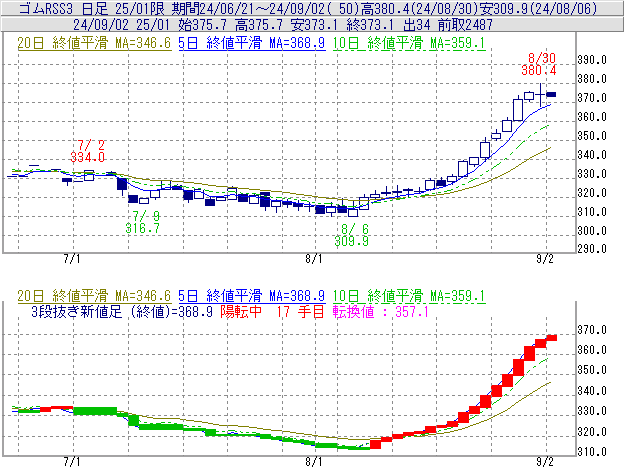Viewport: 624px width, 475px height.
Task: Click the 340.0 price axis label in upper chart
Action: 592,155
